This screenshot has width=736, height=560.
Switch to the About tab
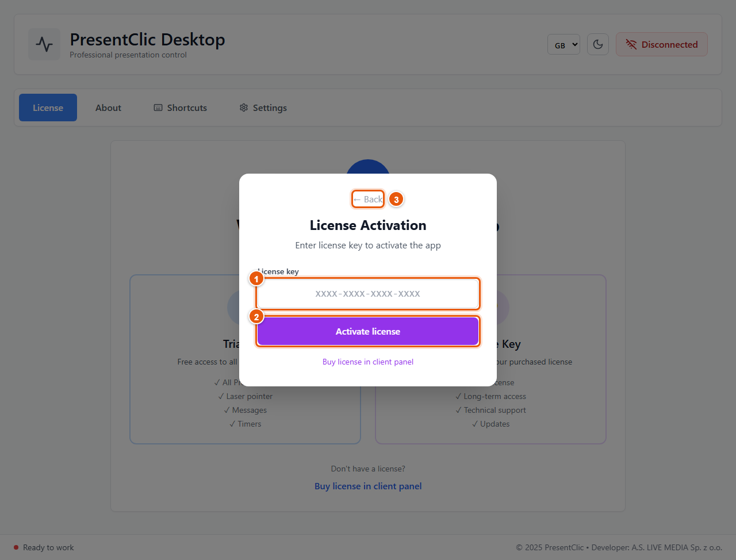coord(108,108)
